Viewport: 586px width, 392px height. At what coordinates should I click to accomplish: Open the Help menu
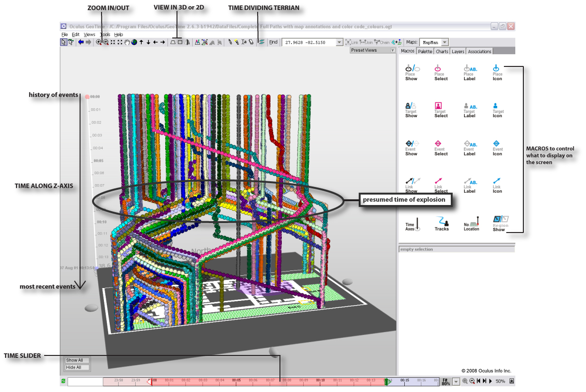[x=119, y=35]
